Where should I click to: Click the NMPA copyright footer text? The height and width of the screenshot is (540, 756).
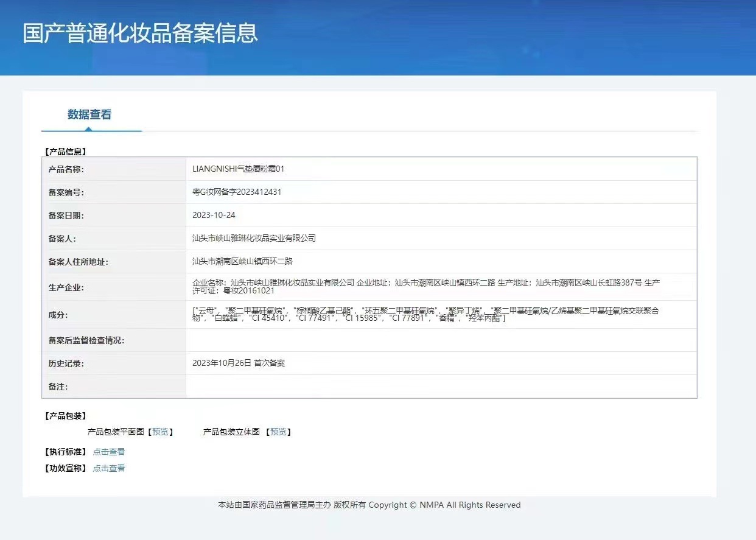tap(369, 505)
